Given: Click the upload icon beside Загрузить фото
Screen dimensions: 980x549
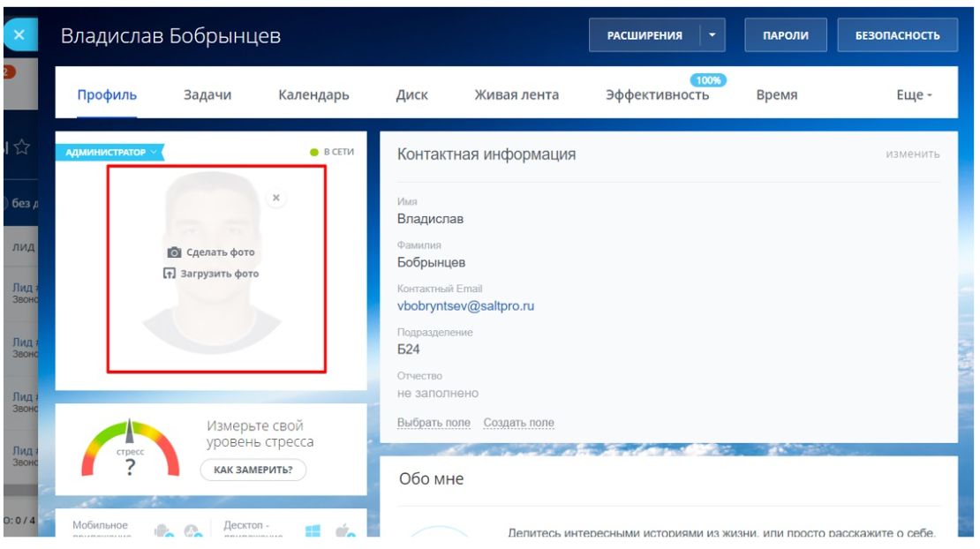Looking at the screenshot, I should tap(170, 274).
